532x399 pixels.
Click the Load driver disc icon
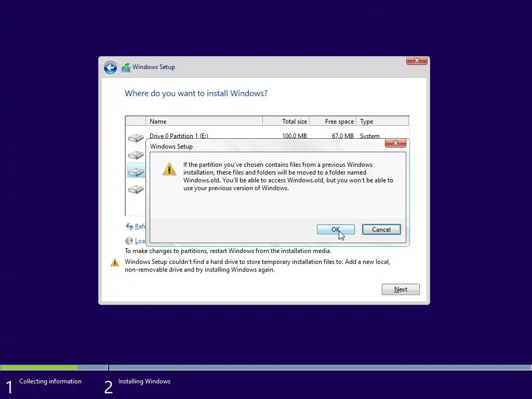(129, 241)
